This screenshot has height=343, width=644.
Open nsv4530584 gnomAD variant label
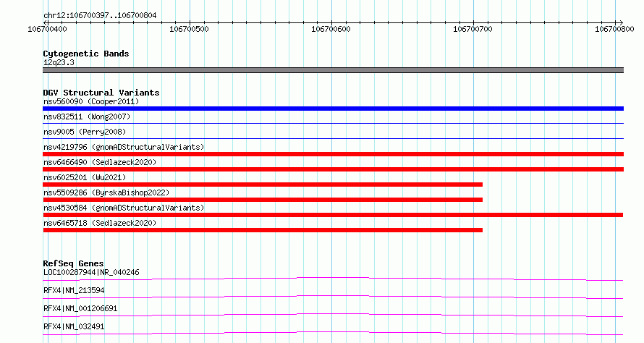(124, 208)
